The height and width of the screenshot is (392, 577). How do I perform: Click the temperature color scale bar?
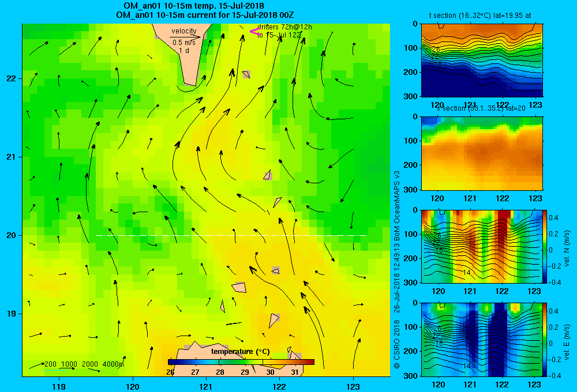tap(241, 362)
